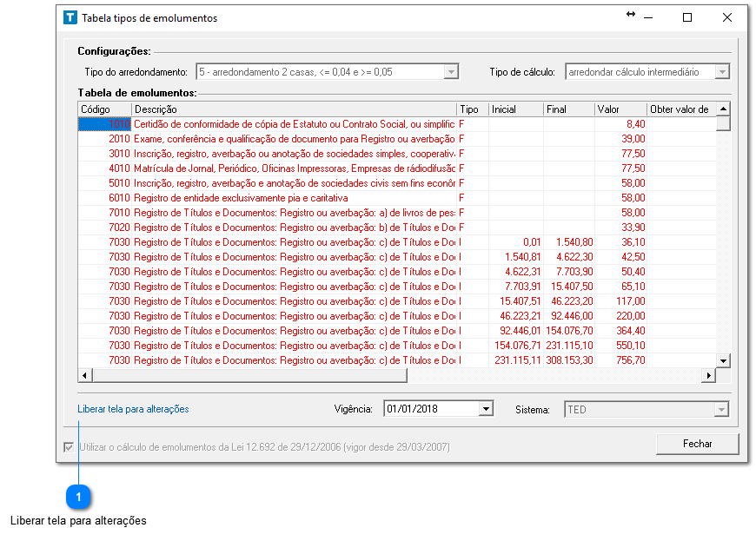Click the Final column header
This screenshot has width=756, height=541.
pos(569,109)
